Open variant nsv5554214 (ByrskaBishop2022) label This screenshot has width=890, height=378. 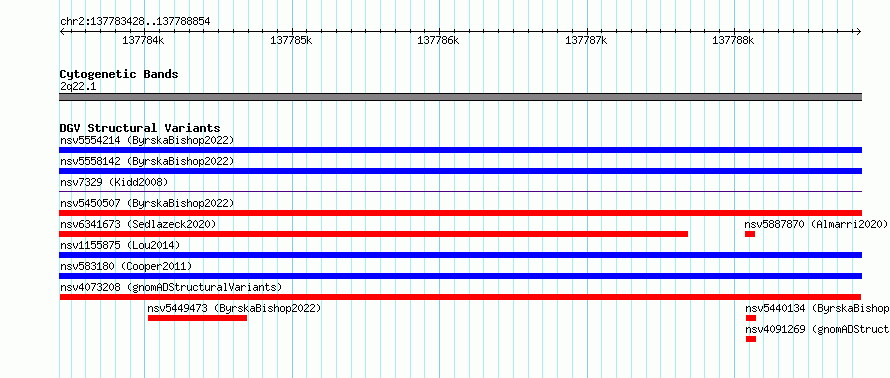coord(147,140)
